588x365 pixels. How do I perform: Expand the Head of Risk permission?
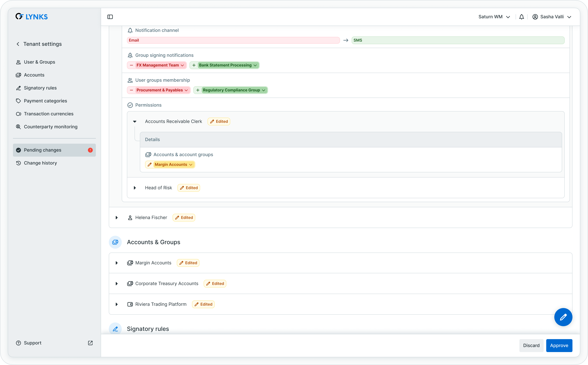point(135,188)
